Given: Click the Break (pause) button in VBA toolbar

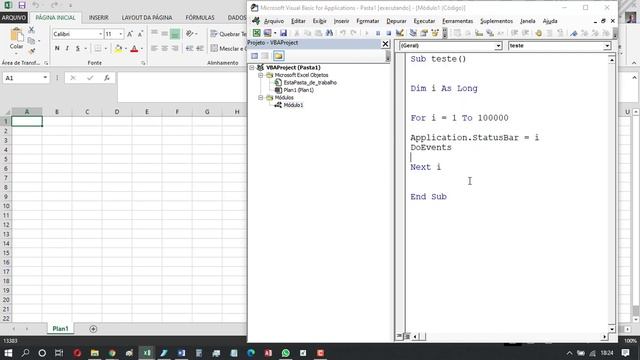Looking at the screenshot, I should (378, 33).
